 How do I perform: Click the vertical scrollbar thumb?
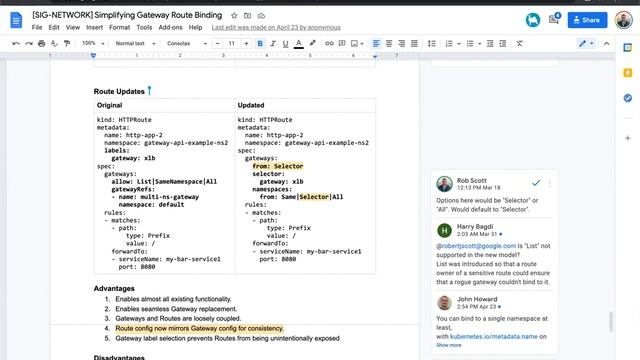click(x=611, y=322)
